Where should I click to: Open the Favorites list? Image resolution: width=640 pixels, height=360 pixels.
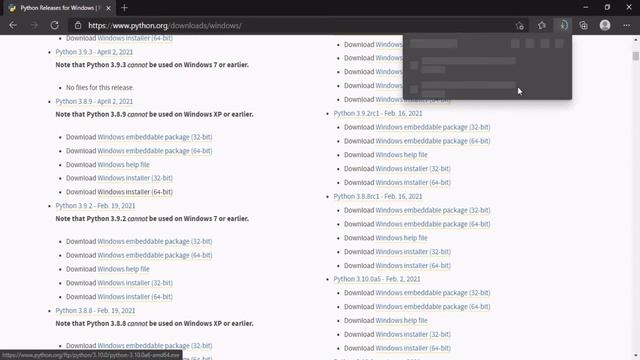tap(542, 25)
